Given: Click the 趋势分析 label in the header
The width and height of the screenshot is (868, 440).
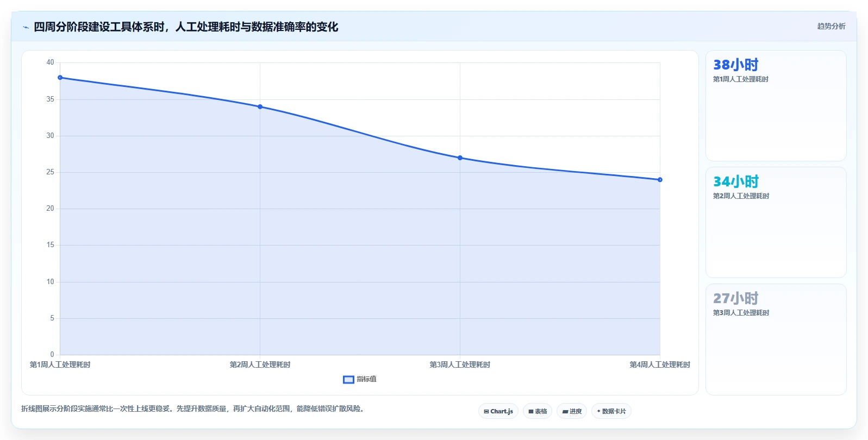Looking at the screenshot, I should 831,26.
